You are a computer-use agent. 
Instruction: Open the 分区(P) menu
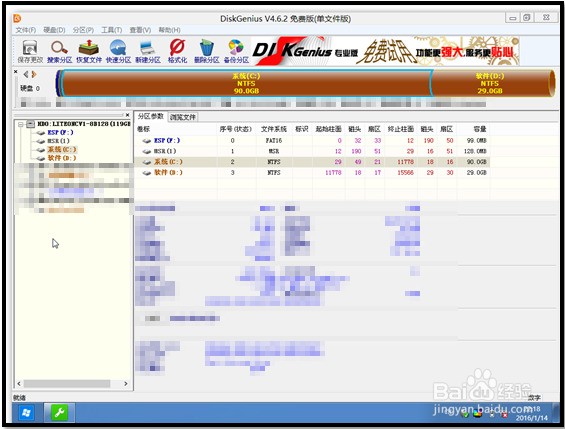tap(83, 30)
